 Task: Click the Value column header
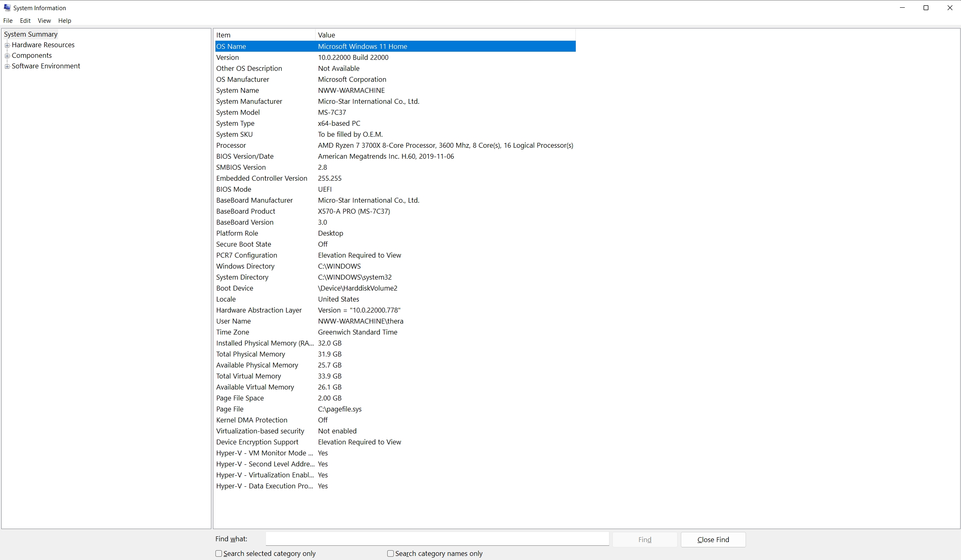coord(445,35)
